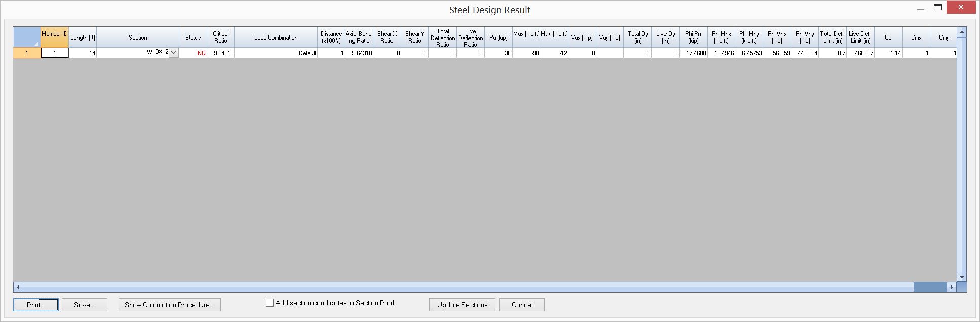Image resolution: width=980 pixels, height=322 pixels.
Task: Click the select-all corner cell of the grid
Action: (27, 37)
